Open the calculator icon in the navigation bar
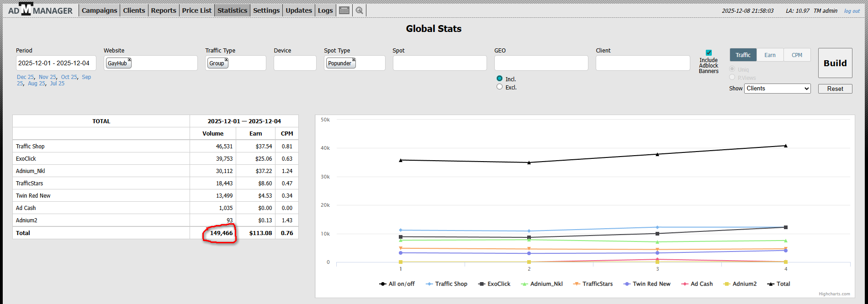The width and height of the screenshot is (868, 304). [344, 10]
